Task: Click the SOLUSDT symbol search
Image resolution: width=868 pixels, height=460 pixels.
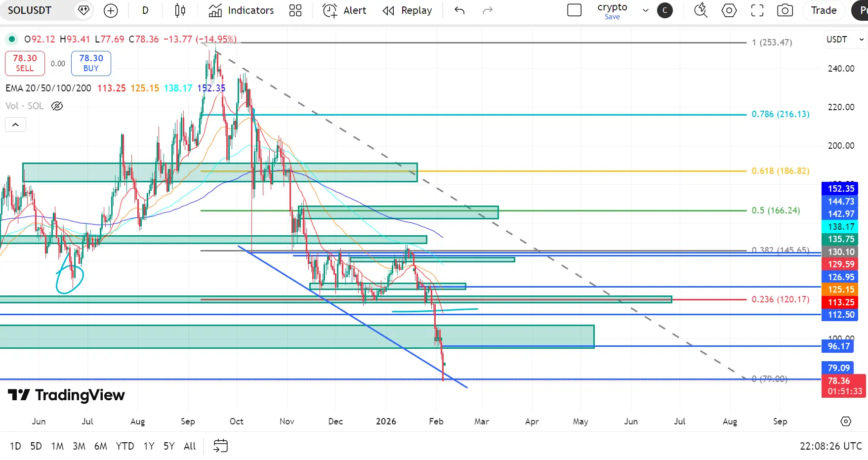Action: pos(30,10)
